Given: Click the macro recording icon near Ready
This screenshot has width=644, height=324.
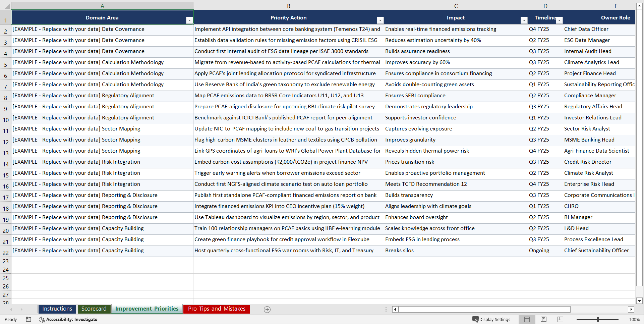Looking at the screenshot, I should pos(28,319).
